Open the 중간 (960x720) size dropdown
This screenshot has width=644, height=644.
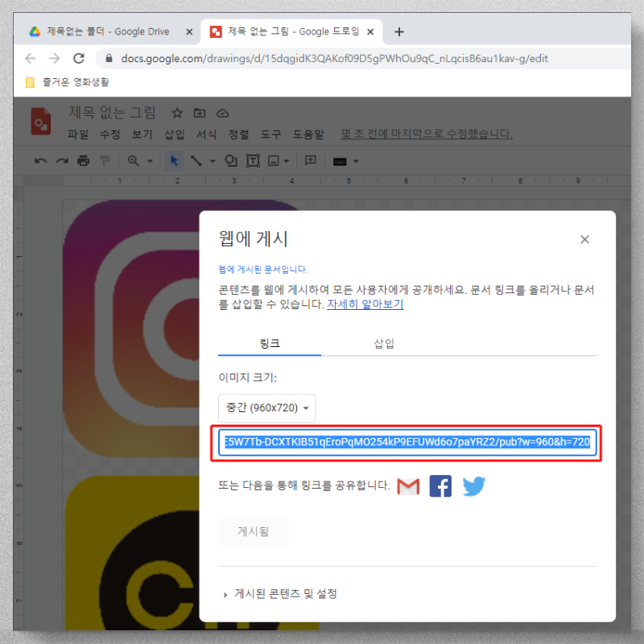pyautogui.click(x=267, y=408)
